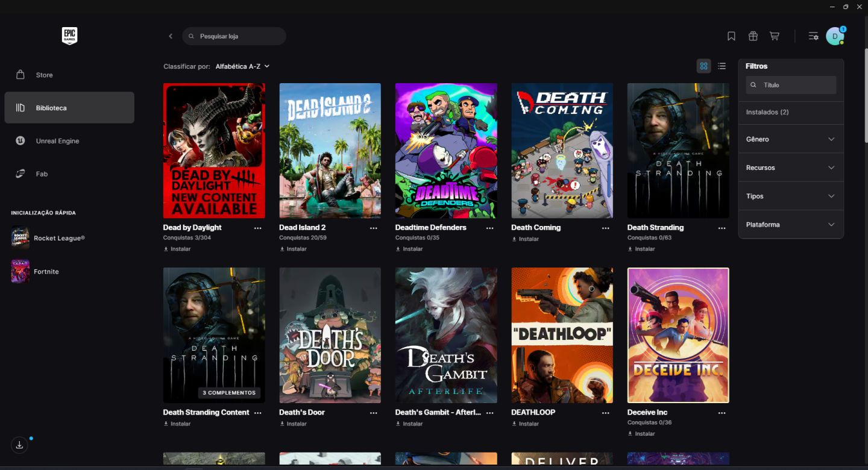Screen dimensions: 868x470
Task: Open the settings sliders icon
Action: (813, 36)
